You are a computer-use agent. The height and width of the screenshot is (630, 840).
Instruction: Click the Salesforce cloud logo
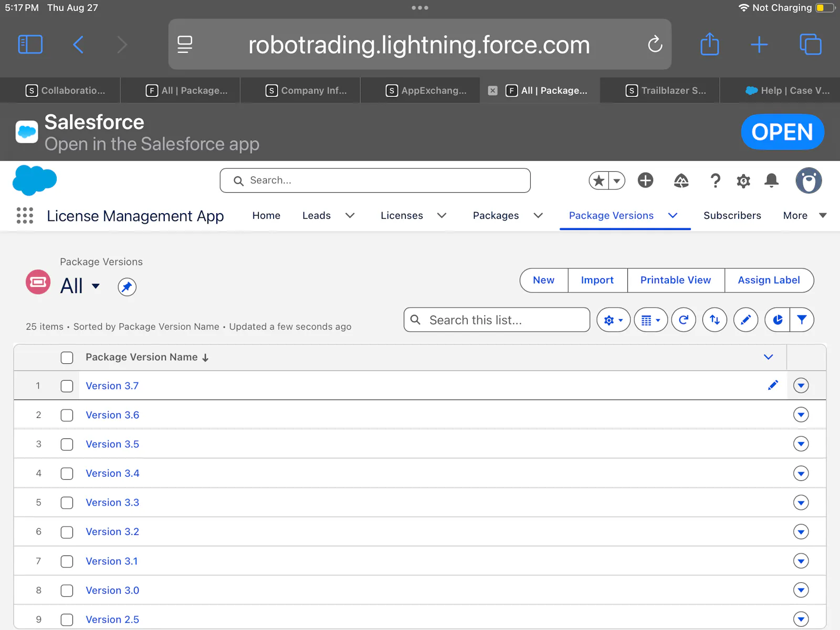tap(35, 180)
